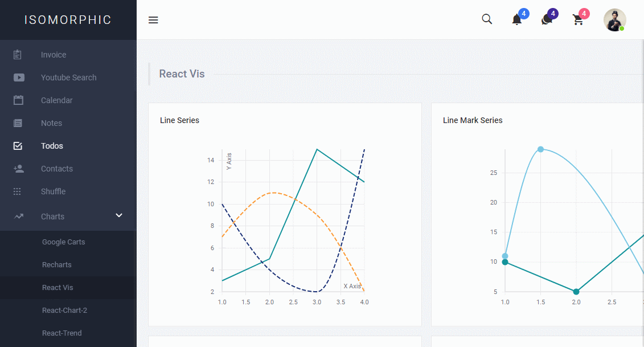Image resolution: width=644 pixels, height=347 pixels.
Task: Click the ISOMORPHIC logo
Action: tap(68, 20)
